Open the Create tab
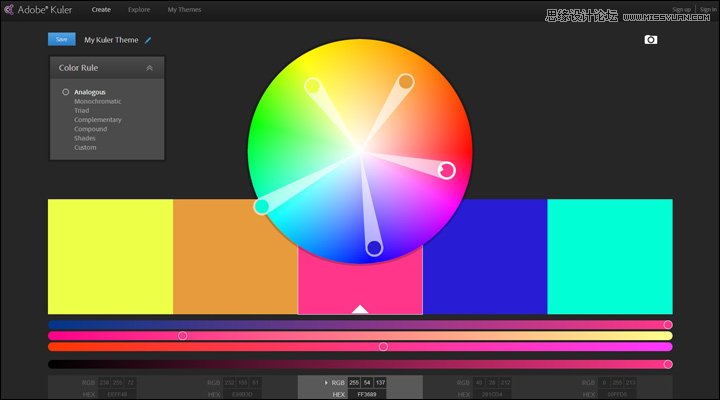Viewport: 720px width, 400px height. pyautogui.click(x=101, y=10)
